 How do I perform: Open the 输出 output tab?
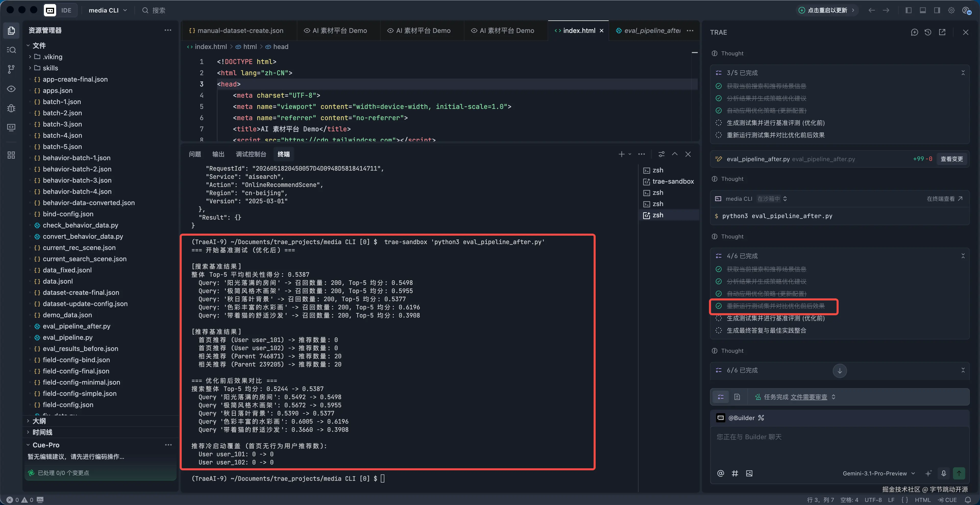(x=218, y=154)
